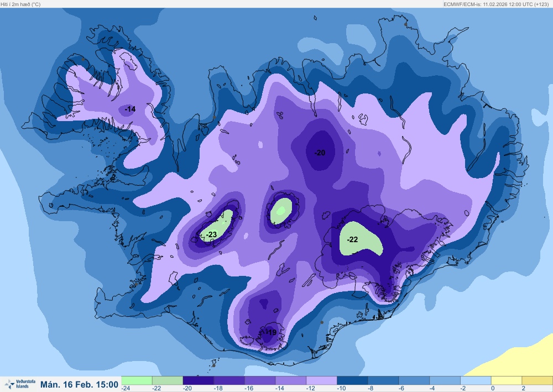Screen dimensions: 553x392
Task: Click the legend tick label '-4'
Action: (x=432, y=388)
